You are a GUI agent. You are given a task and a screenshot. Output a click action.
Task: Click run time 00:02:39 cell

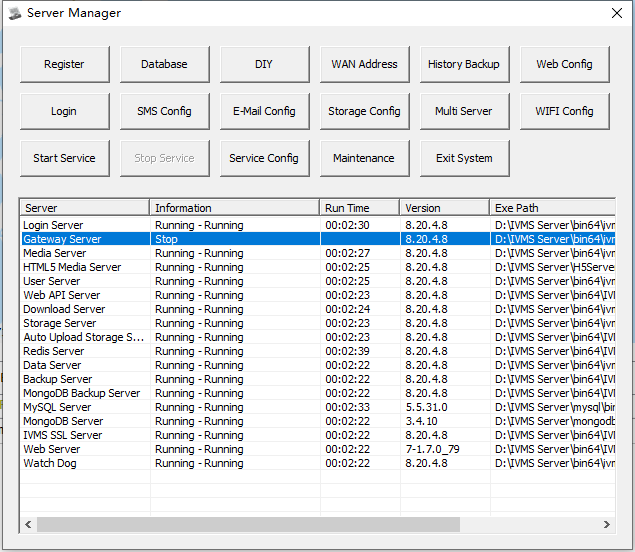(347, 351)
